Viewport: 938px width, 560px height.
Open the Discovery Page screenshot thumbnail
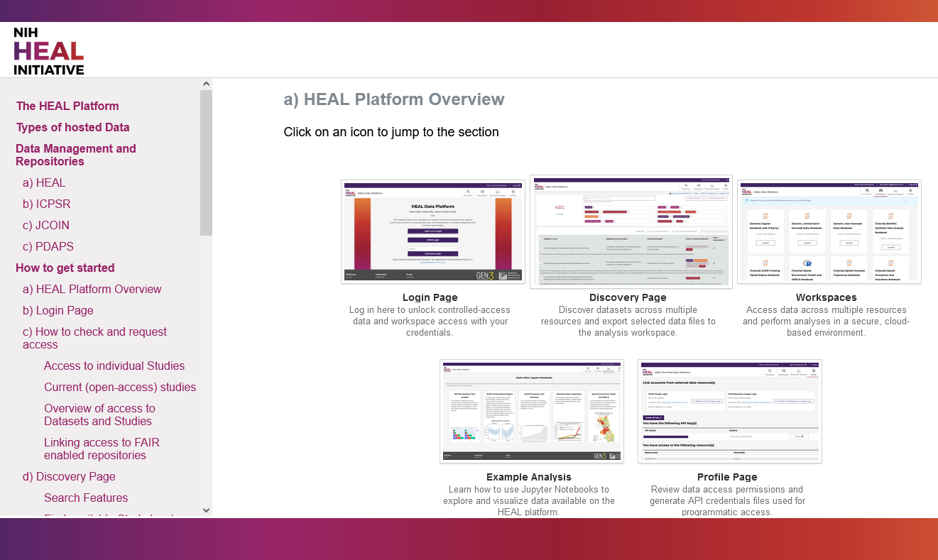631,231
